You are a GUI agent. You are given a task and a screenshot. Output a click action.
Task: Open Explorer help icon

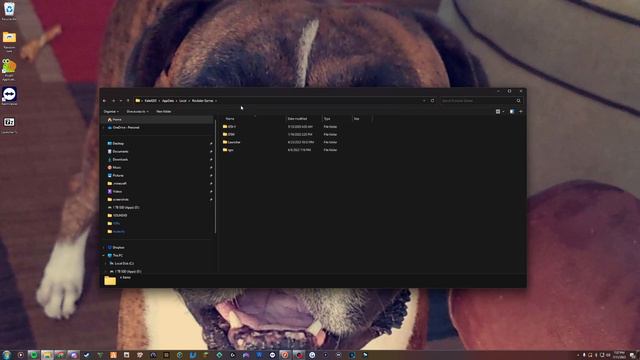521,111
